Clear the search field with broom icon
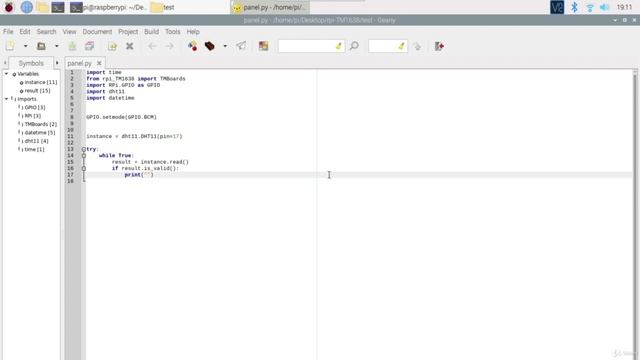 [339, 46]
